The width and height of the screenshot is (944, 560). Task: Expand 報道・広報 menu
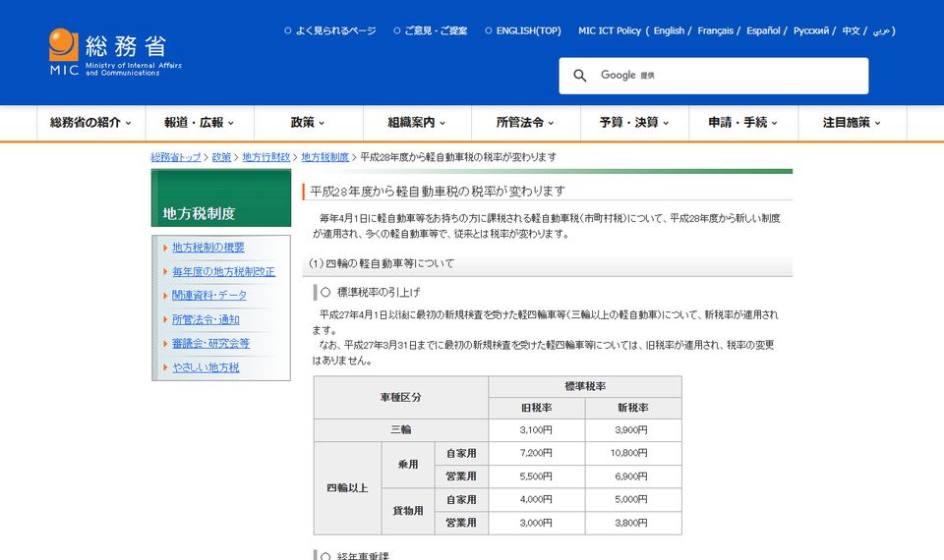[x=200, y=123]
